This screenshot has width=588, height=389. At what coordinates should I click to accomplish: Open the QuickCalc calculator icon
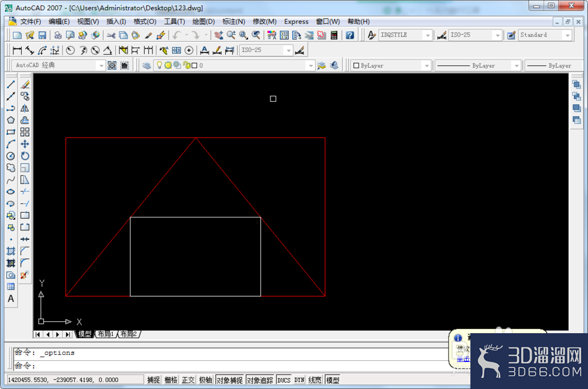tap(334, 35)
